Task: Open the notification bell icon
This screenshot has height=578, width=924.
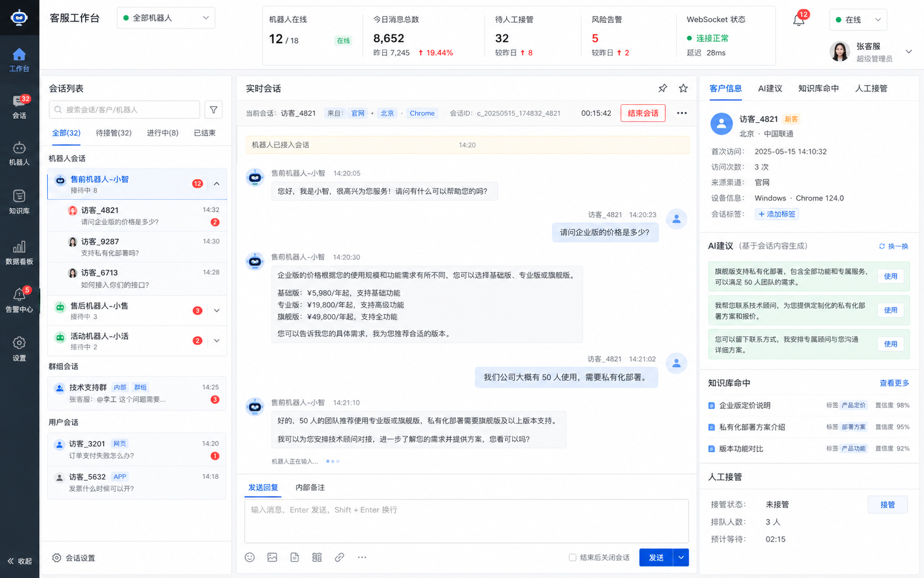Action: click(x=799, y=20)
